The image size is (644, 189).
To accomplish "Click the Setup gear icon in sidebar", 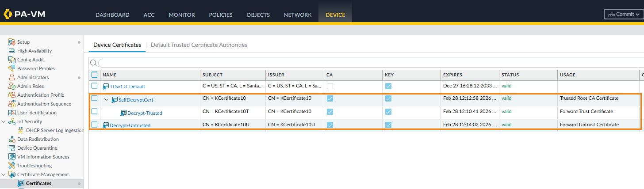I will 12,42.
